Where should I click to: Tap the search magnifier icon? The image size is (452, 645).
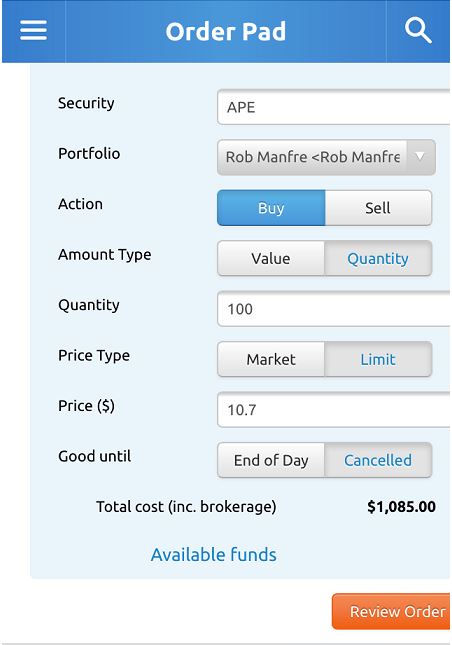(x=418, y=31)
